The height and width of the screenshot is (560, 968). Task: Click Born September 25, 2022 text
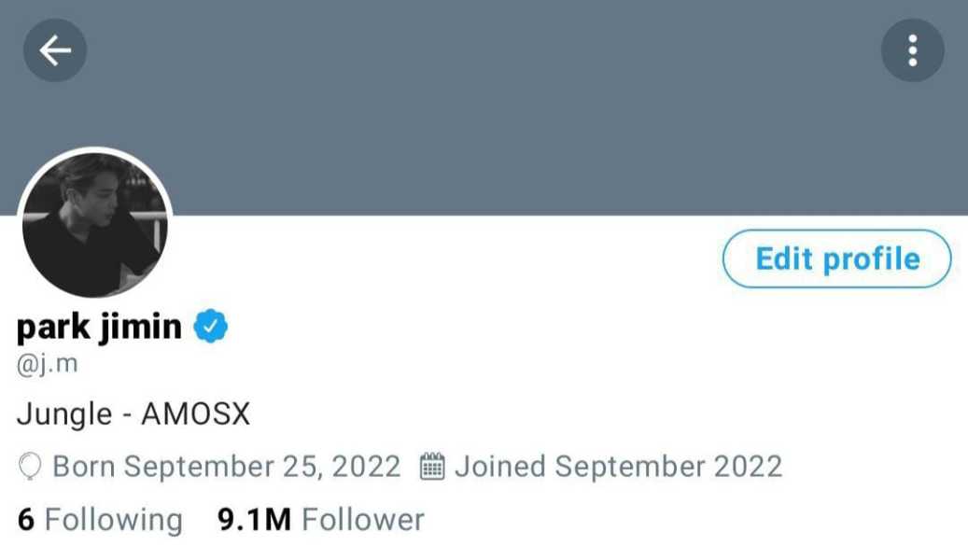click(x=227, y=467)
